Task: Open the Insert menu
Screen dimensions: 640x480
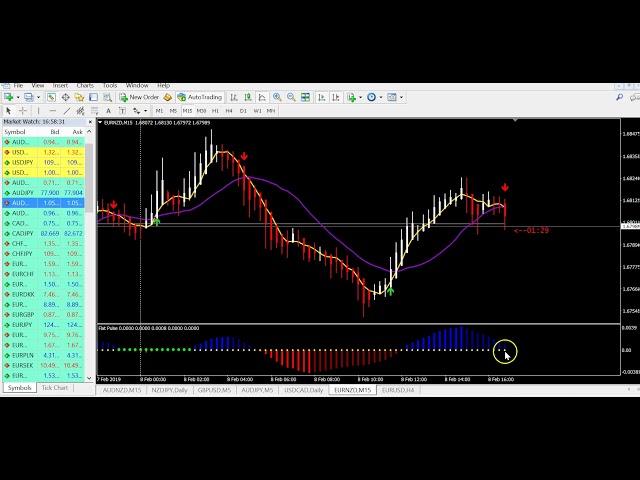Action: [60, 86]
